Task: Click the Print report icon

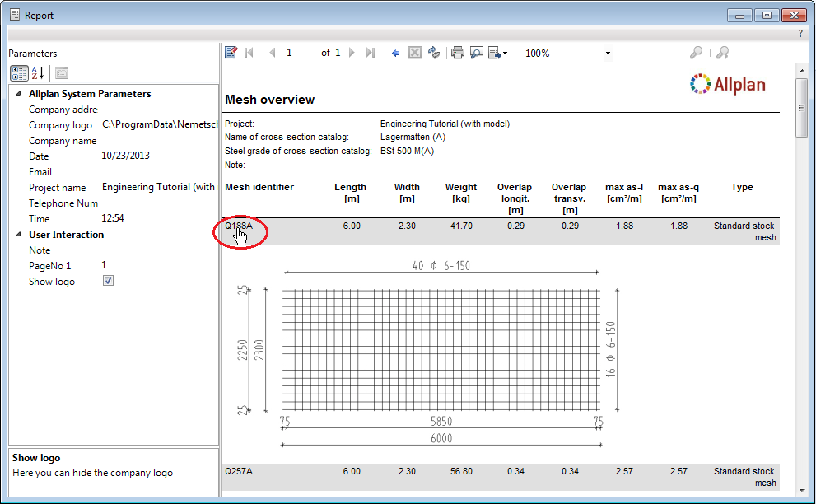Action: coord(457,53)
